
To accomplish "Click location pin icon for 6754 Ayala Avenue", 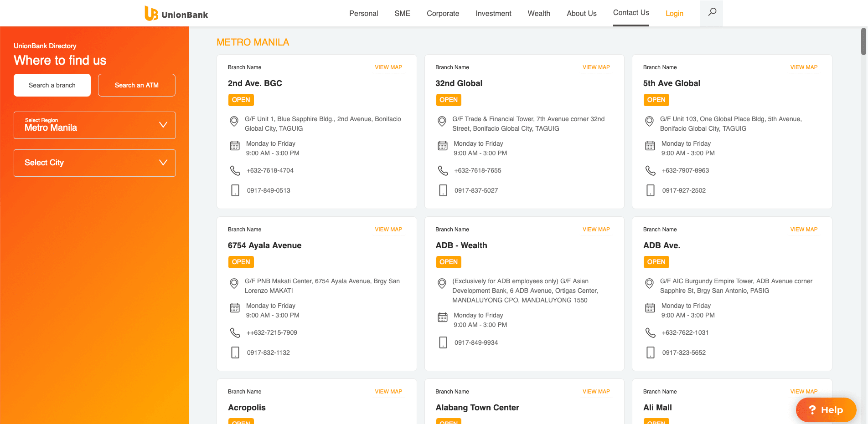I will tap(234, 284).
